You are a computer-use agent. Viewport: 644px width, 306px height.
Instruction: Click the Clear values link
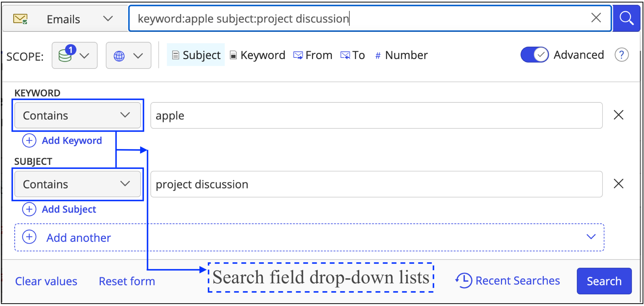[46, 281]
